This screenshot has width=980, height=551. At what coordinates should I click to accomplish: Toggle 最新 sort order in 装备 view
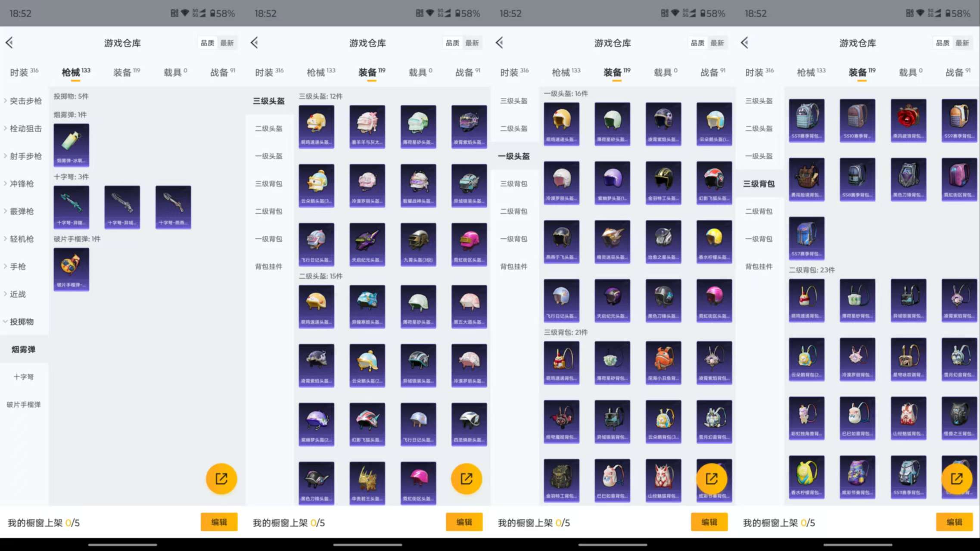coord(473,43)
